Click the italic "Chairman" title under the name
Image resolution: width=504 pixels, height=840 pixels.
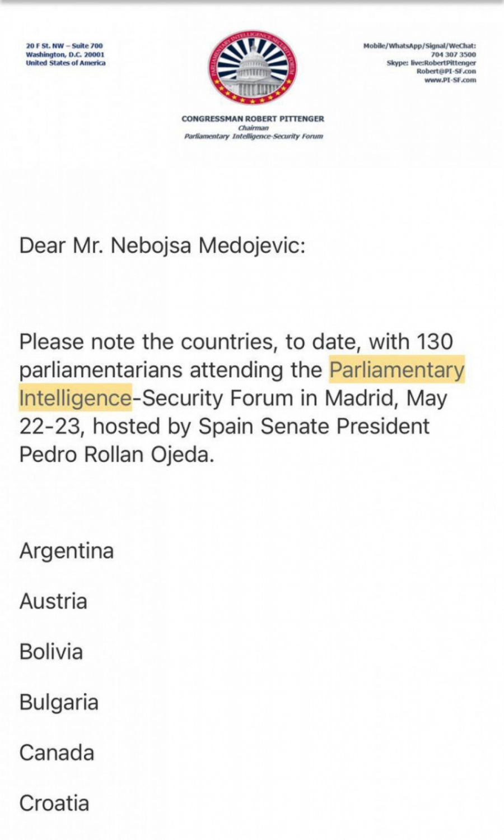[253, 128]
